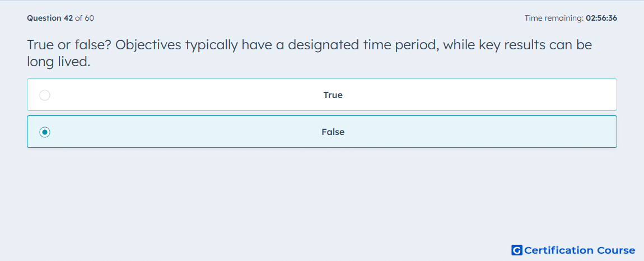Click the word "Course" in the watermark
Image resolution: width=644 pixels, height=261 pixels.
616,250
